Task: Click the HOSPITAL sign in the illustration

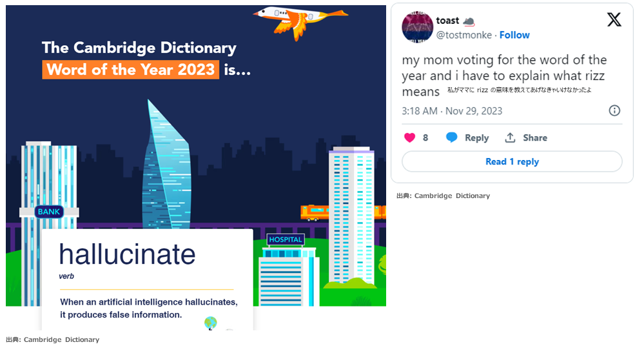Action: coord(286,239)
